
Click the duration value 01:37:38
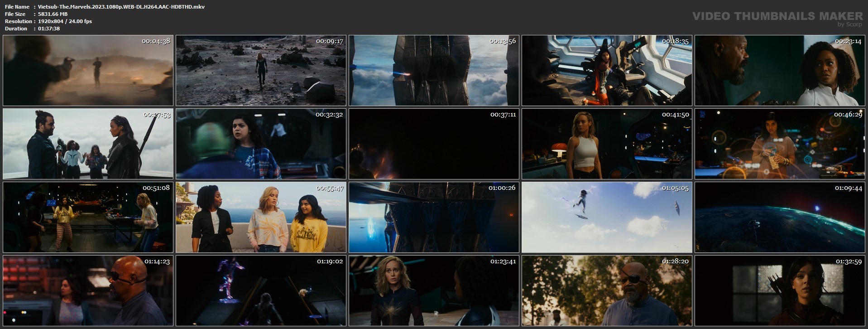coord(49,29)
